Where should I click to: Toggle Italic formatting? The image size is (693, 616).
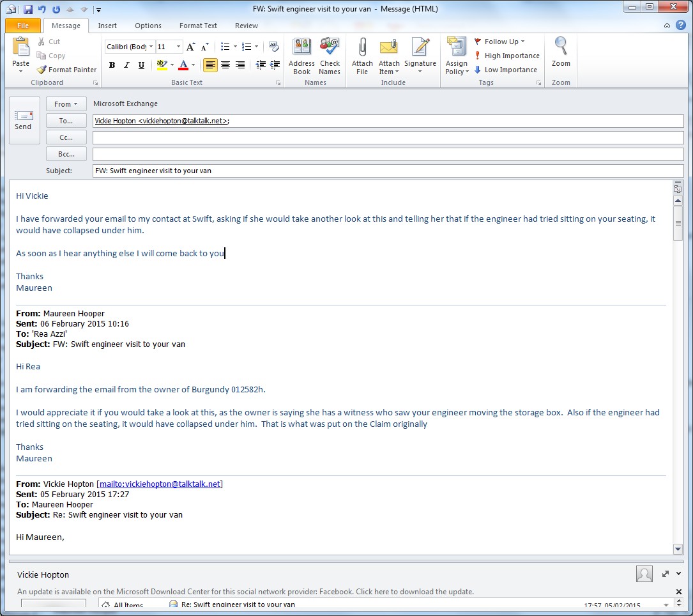pos(127,65)
